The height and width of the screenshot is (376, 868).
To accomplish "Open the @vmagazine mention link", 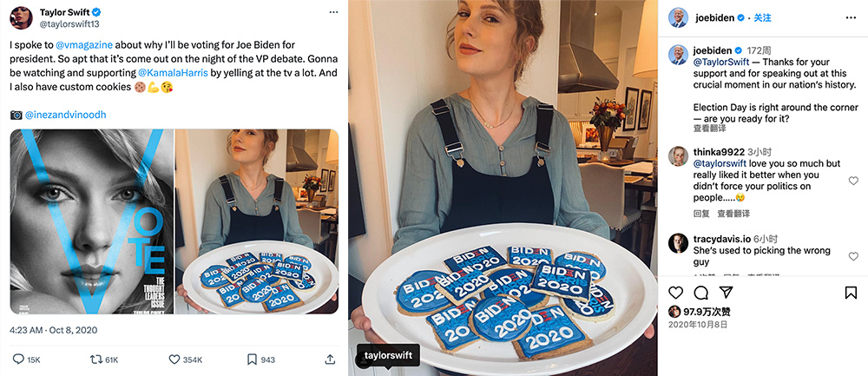I will point(85,43).
